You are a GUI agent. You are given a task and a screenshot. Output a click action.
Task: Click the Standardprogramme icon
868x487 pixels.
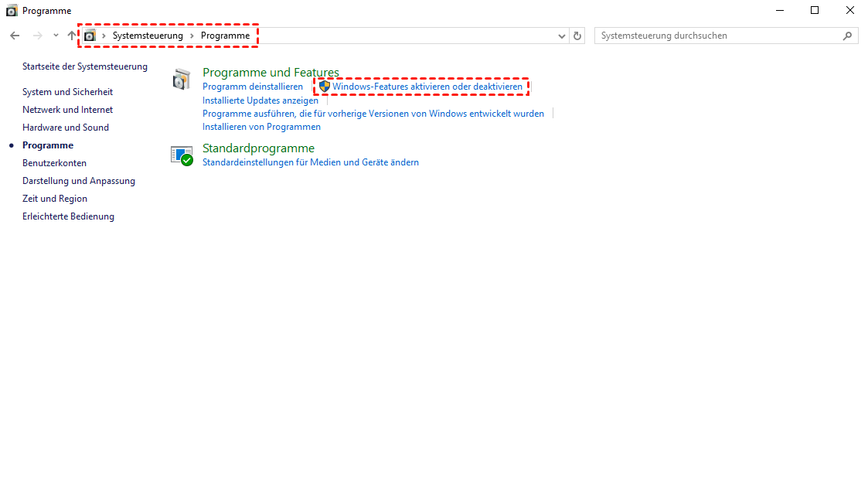pyautogui.click(x=182, y=156)
